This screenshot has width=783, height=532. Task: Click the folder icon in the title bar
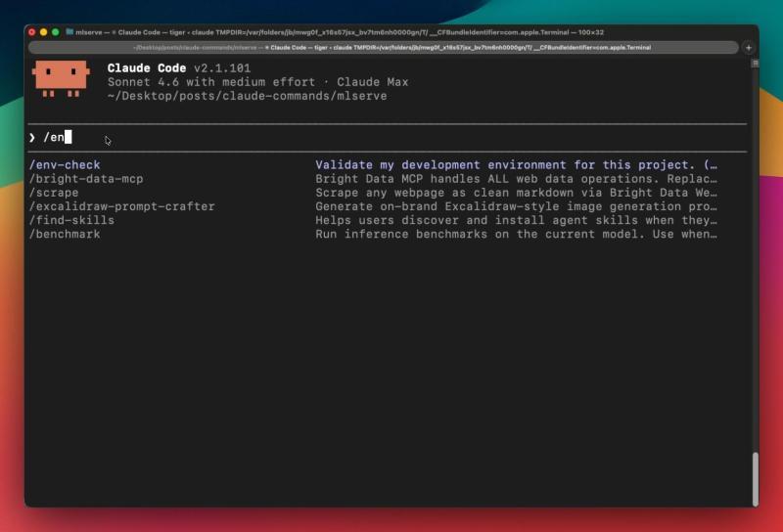click(x=69, y=32)
